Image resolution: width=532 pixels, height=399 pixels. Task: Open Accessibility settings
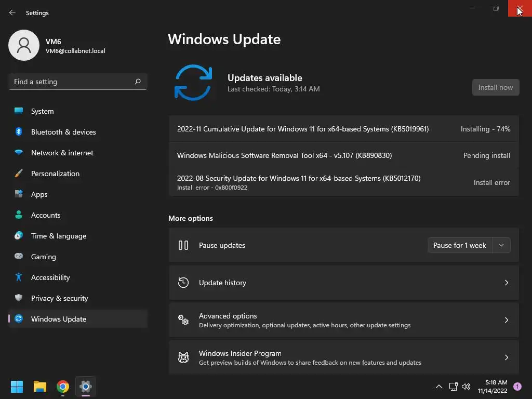coord(78,277)
